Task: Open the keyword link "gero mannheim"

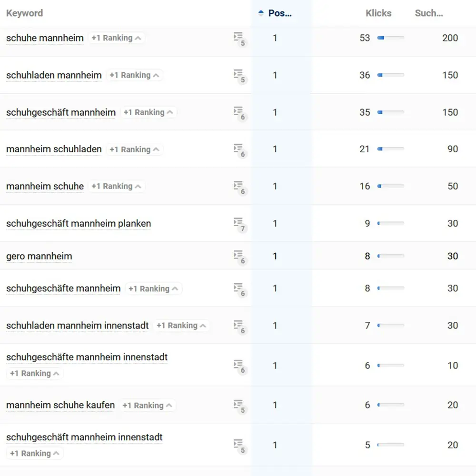Action: (x=39, y=256)
